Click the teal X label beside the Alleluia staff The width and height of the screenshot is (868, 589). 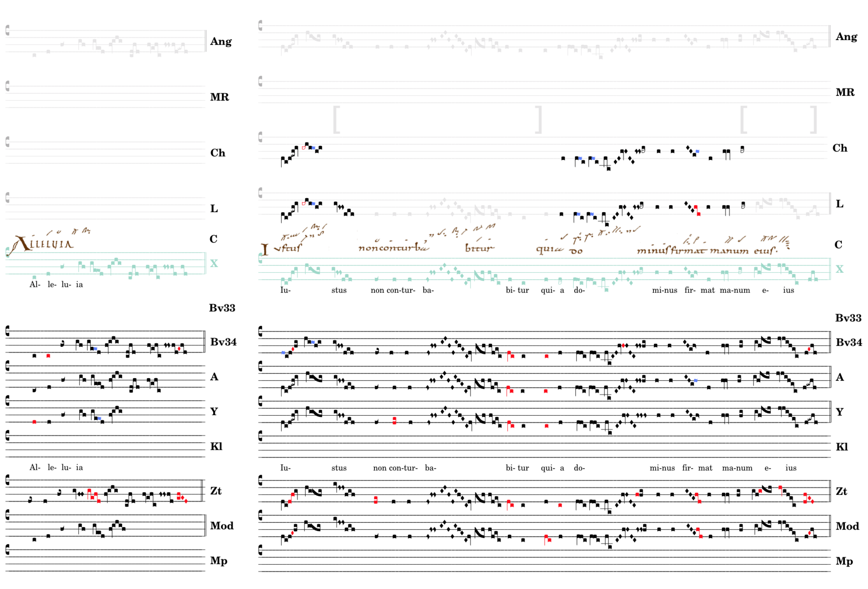(214, 264)
